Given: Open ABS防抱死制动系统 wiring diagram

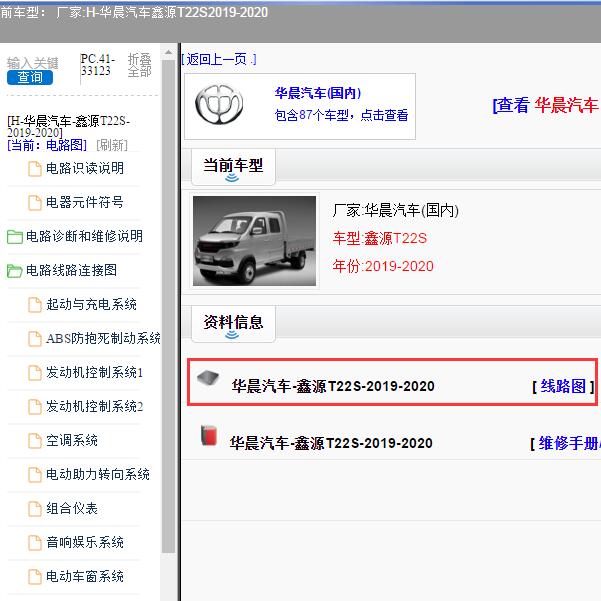Looking at the screenshot, I should (x=103, y=338).
